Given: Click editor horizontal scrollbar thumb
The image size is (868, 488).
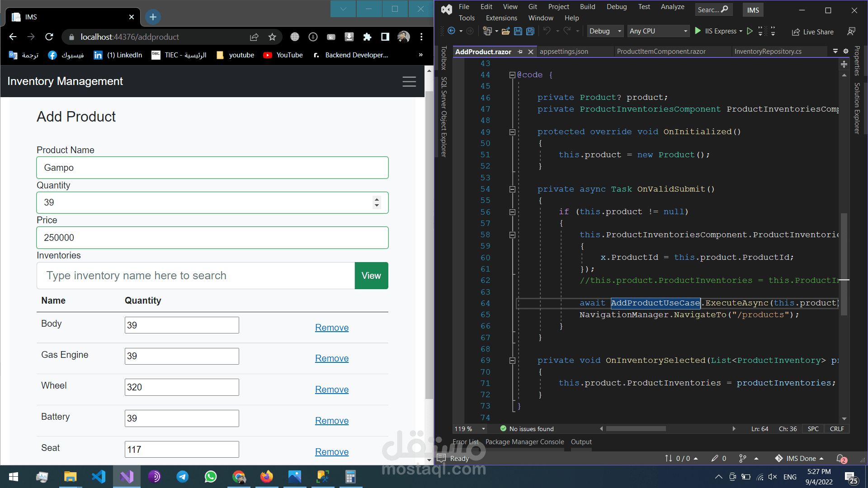Looking at the screenshot, I should (635, 429).
